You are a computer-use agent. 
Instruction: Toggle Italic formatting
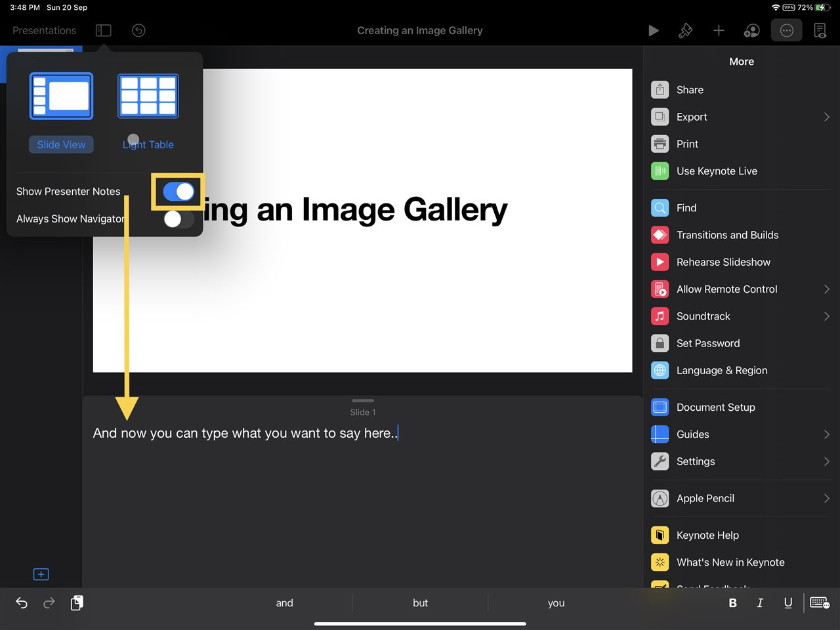tap(760, 603)
